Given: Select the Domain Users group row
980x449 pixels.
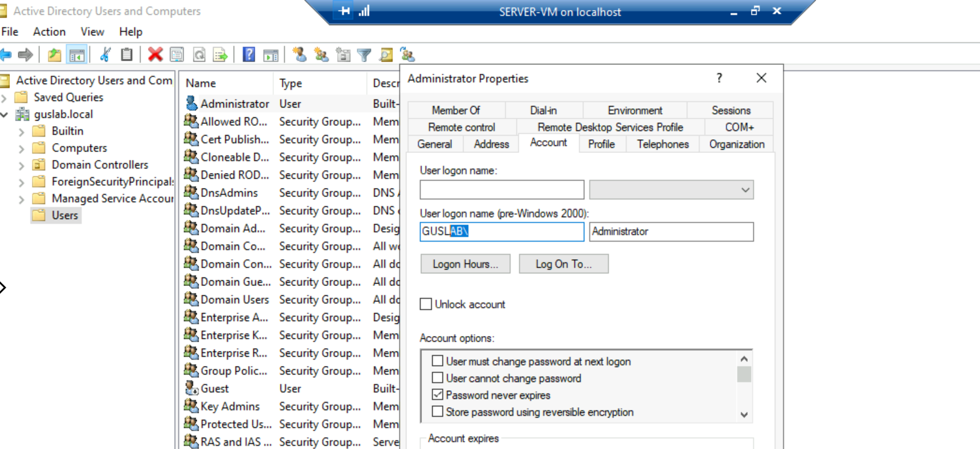Looking at the screenshot, I should tap(290, 299).
